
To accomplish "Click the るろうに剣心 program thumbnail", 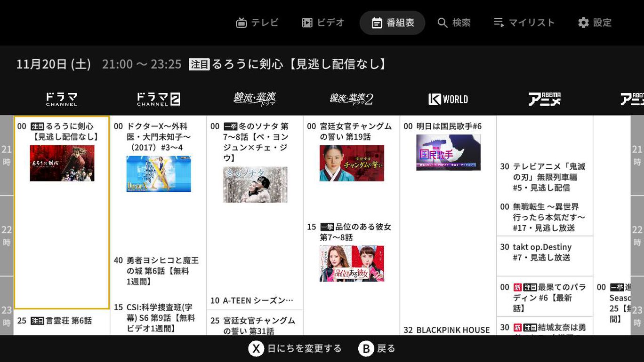I will point(62,163).
